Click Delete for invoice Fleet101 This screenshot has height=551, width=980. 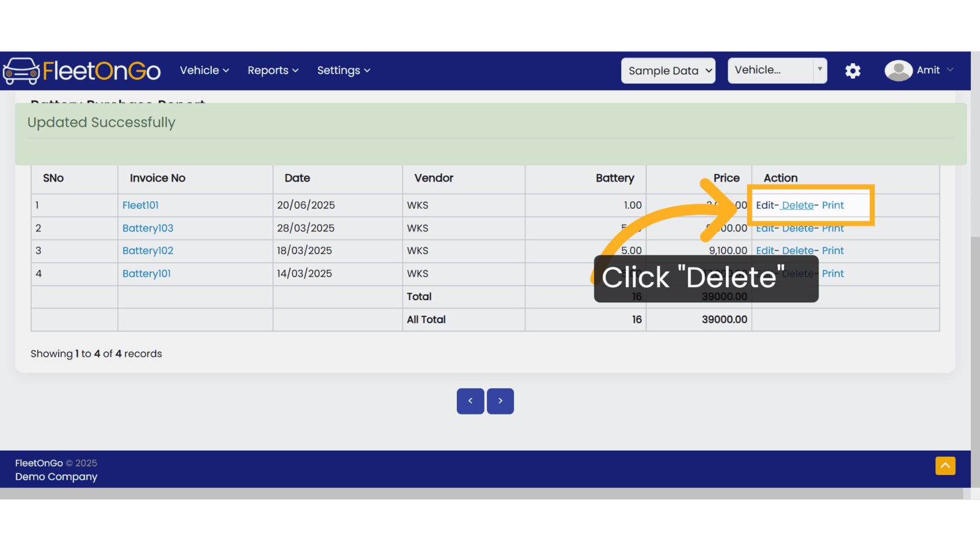point(797,205)
